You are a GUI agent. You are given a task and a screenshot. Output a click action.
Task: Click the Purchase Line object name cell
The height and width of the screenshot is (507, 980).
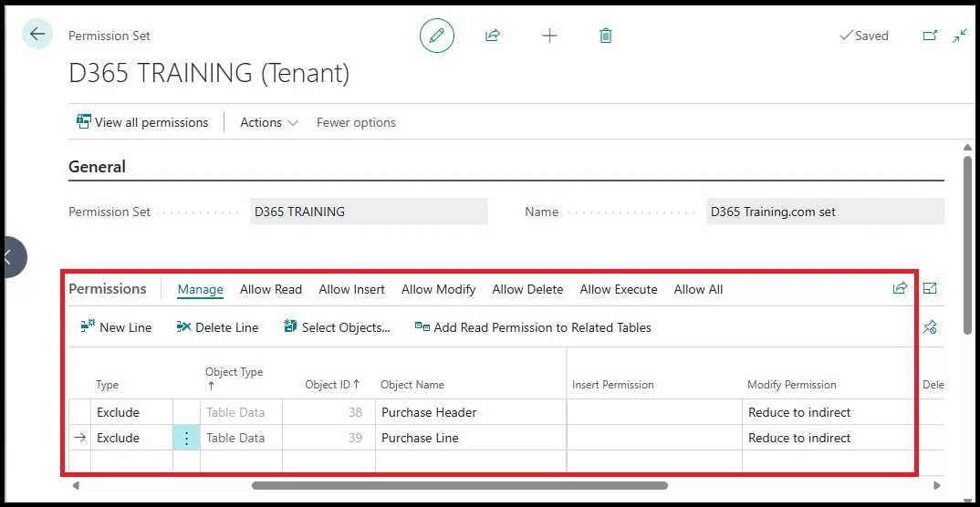coord(471,438)
